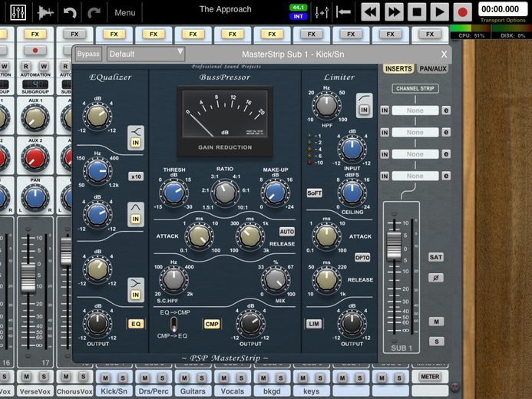Toggle the phase invert Ø button
This screenshot has height=399, width=532.
click(x=436, y=278)
